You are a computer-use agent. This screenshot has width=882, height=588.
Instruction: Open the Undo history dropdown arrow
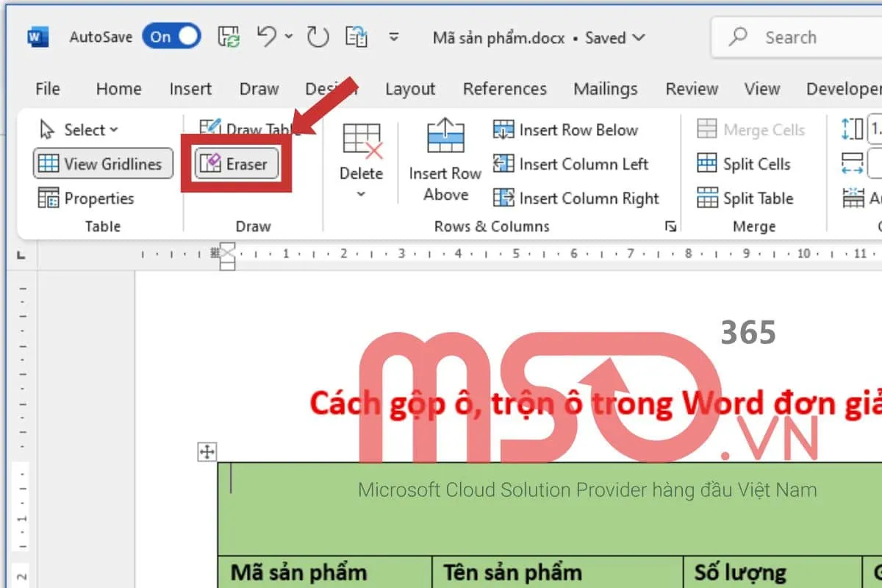(x=287, y=37)
